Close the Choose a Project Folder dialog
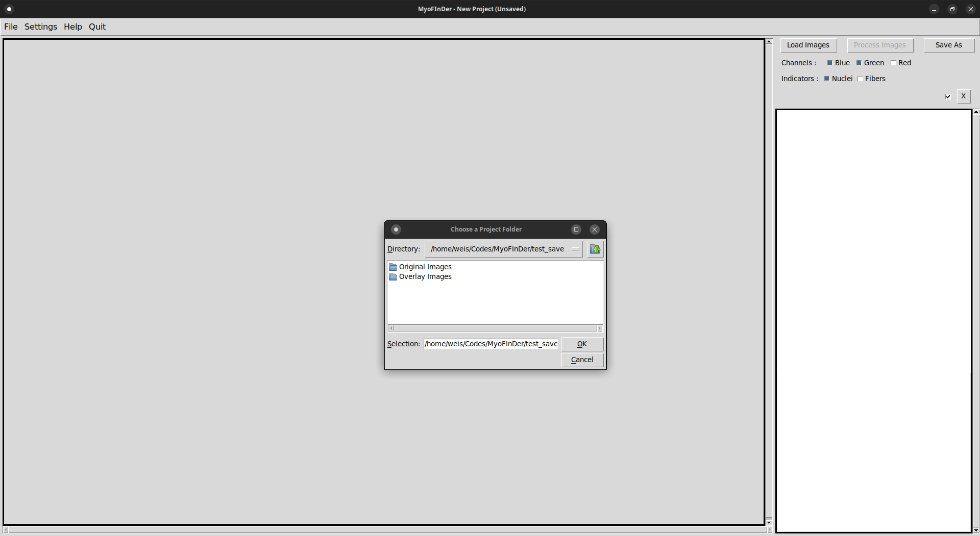 pos(595,229)
